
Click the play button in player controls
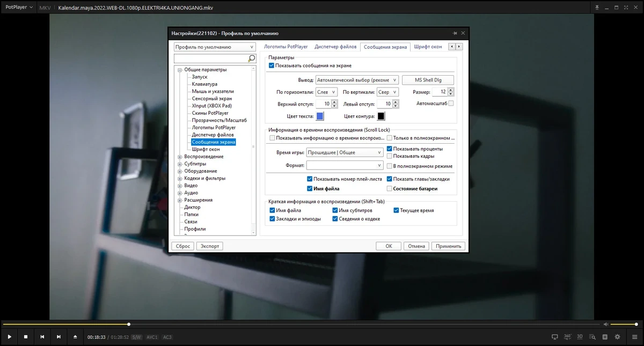9,337
